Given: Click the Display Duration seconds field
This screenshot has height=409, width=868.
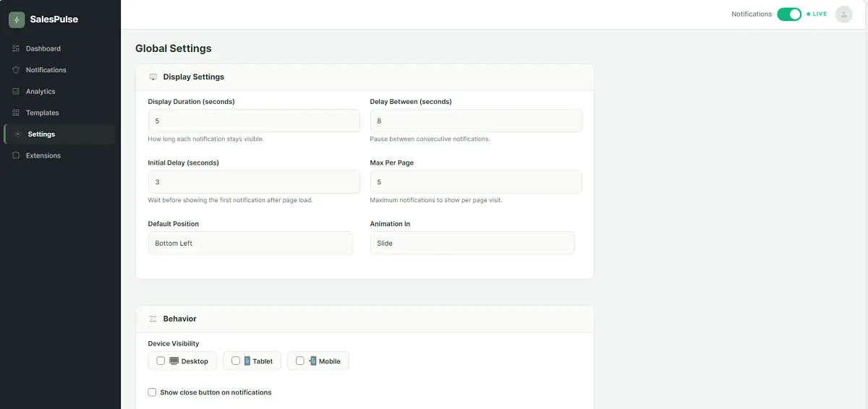Looking at the screenshot, I should pyautogui.click(x=254, y=121).
